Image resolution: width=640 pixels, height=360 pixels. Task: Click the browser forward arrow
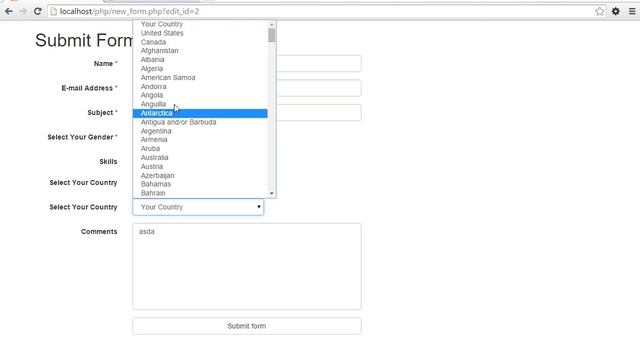point(23,11)
